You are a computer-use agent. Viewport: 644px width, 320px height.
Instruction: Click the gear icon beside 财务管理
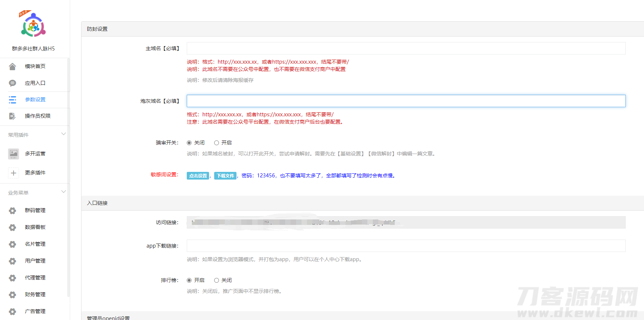12,294
